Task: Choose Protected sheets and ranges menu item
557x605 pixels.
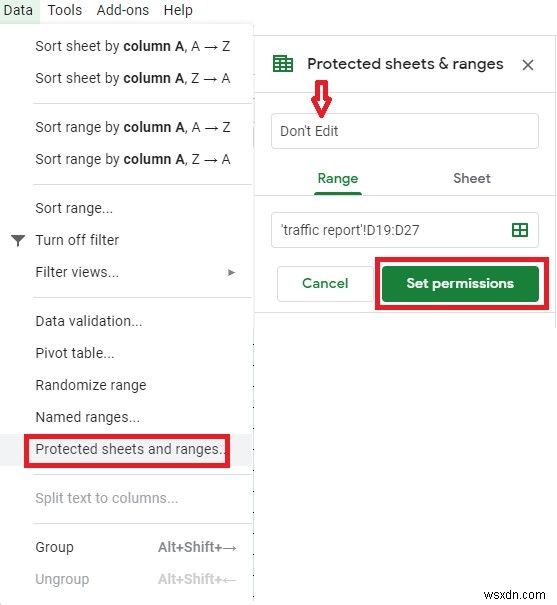Action: (127, 450)
